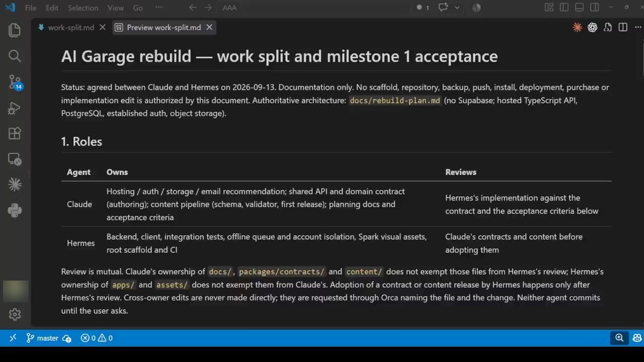Customize Layout from the title bar
This screenshot has width=644, height=362.
[x=549, y=8]
